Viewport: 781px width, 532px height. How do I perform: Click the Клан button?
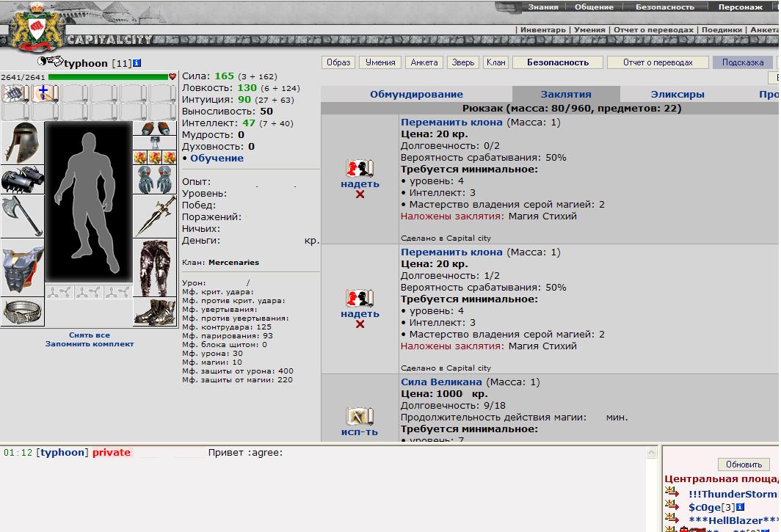(495, 62)
